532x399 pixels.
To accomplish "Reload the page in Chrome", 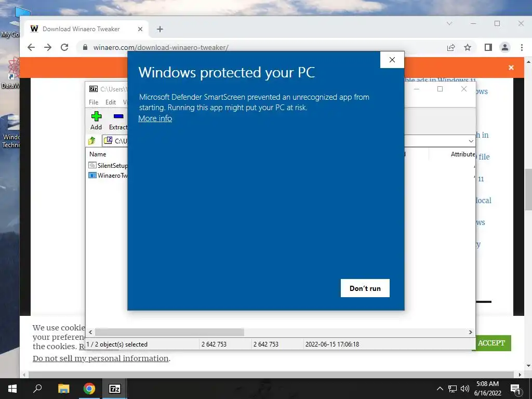I will [64, 47].
